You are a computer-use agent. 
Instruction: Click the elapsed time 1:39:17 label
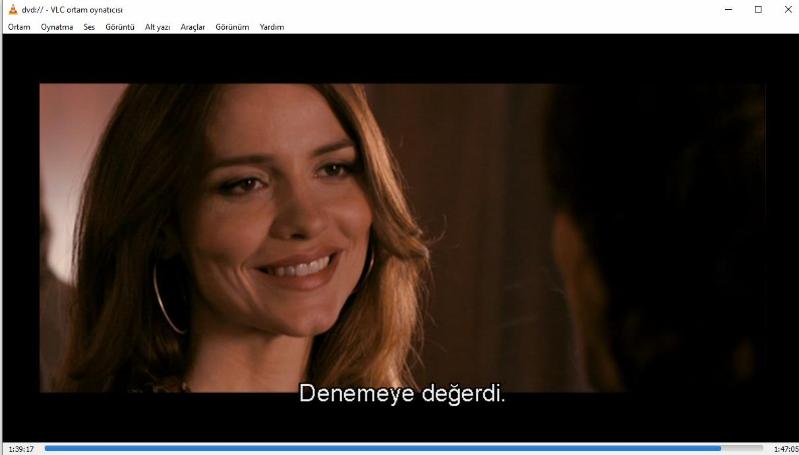[21, 449]
